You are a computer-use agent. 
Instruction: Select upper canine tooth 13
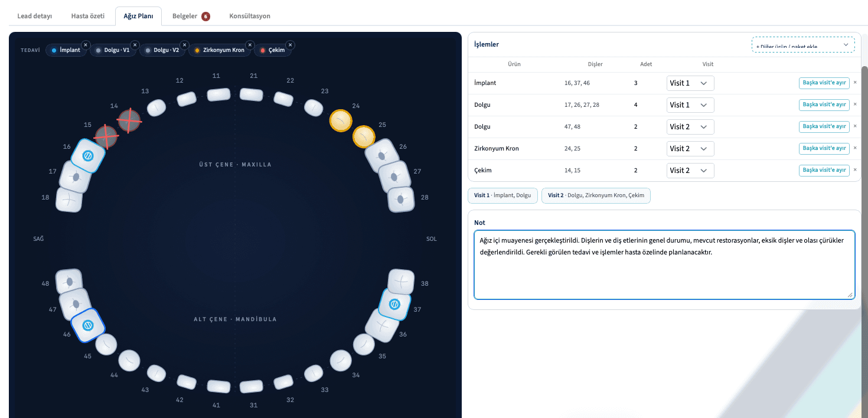pos(156,107)
